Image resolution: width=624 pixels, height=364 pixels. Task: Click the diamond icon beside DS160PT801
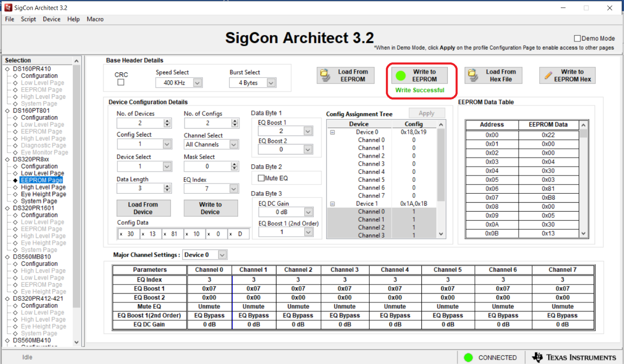tap(7, 111)
